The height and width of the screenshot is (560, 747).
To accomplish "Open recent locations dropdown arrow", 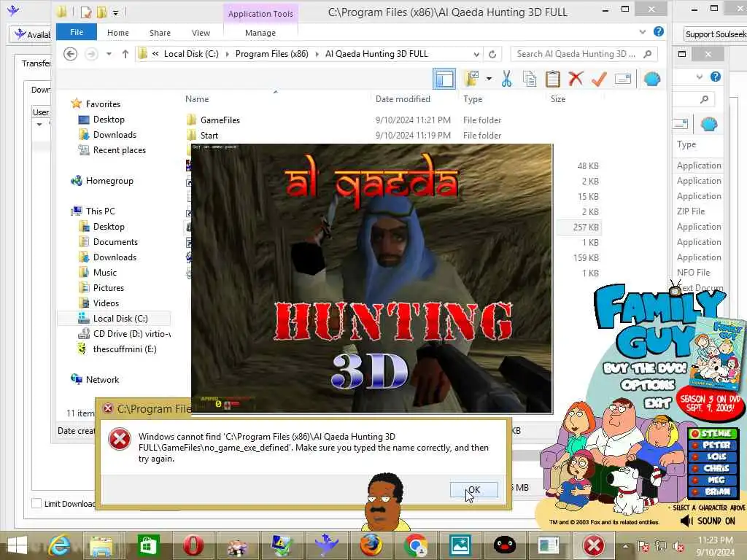I will pyautogui.click(x=109, y=54).
